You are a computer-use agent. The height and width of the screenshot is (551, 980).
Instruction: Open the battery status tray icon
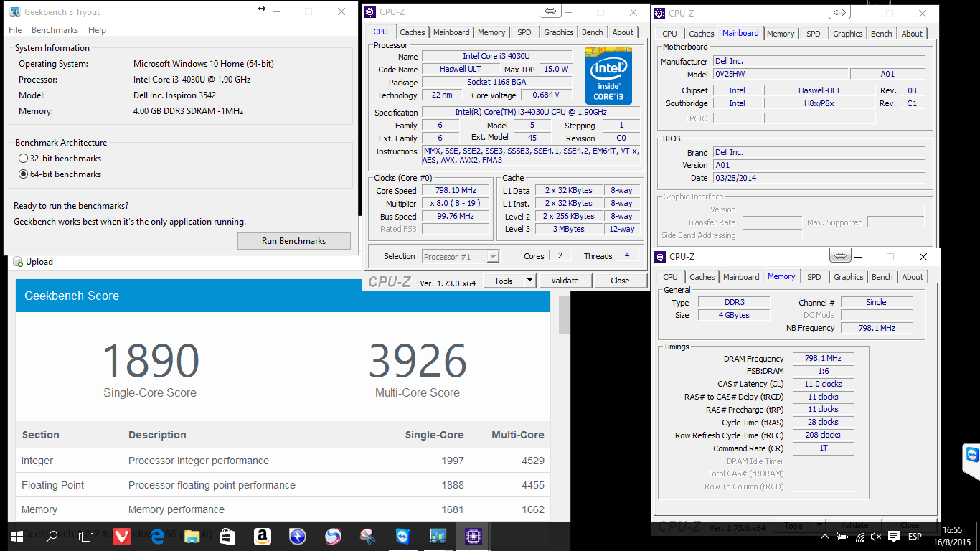pyautogui.click(x=842, y=537)
